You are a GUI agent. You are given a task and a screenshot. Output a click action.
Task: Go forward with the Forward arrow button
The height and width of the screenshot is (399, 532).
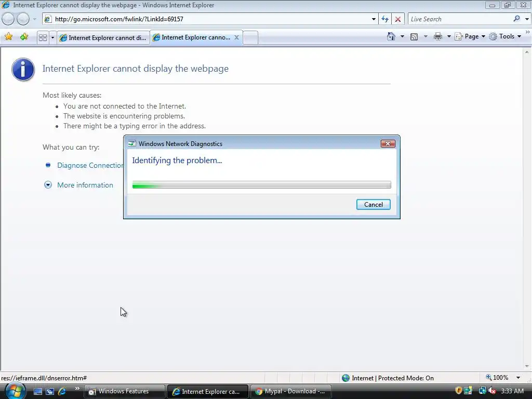point(23,19)
